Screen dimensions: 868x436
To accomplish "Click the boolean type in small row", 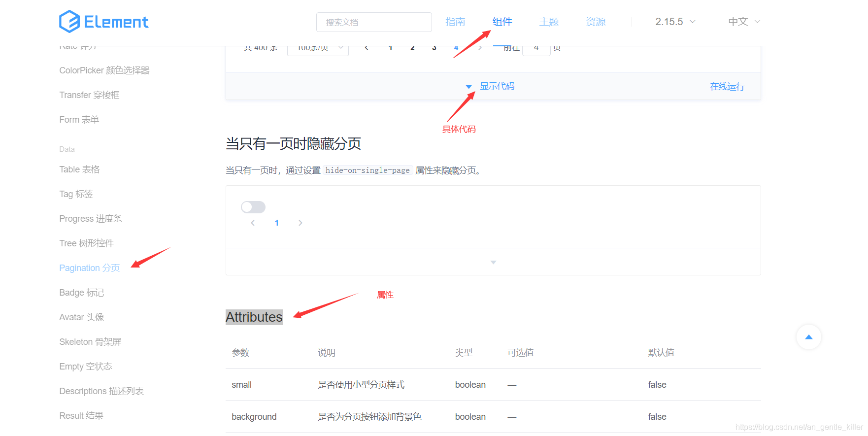I will pos(470,385).
